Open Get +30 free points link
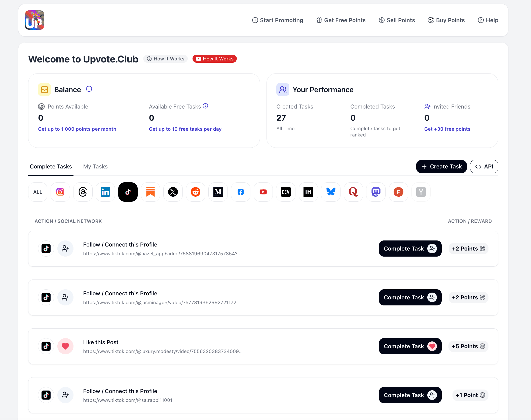 click(447, 129)
